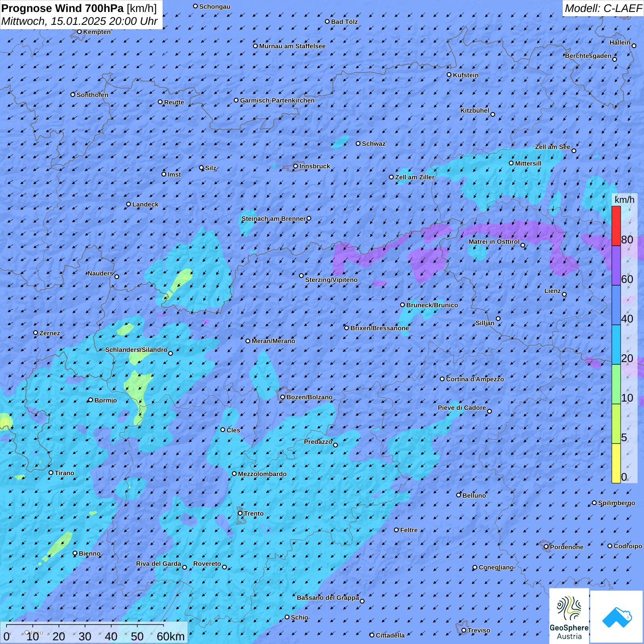Click the 'Sillian' label
644x644 pixels.
click(485, 323)
